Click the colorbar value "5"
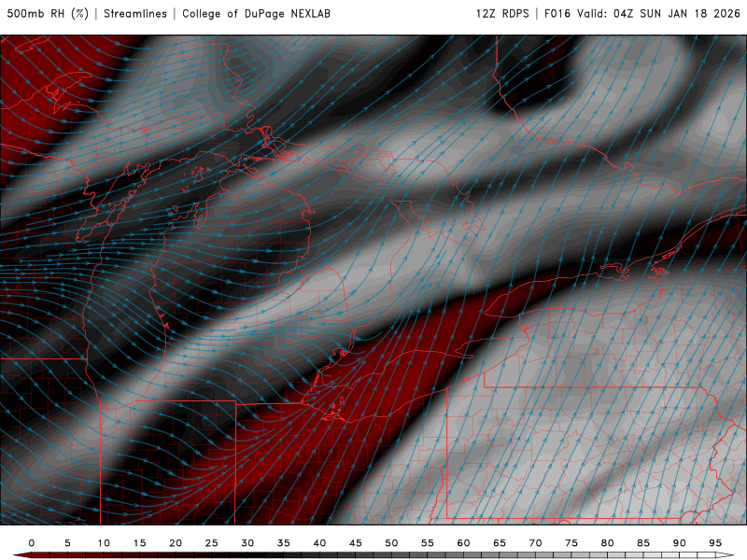 [67, 543]
